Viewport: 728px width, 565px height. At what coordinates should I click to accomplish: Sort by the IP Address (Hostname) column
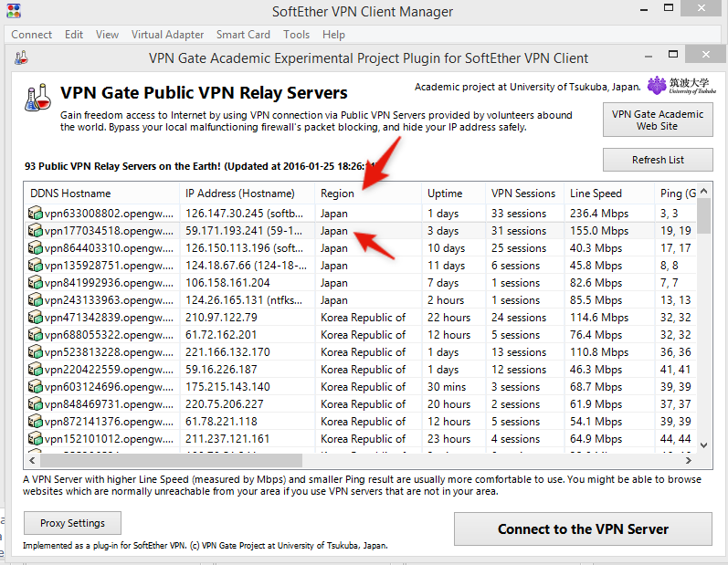(247, 194)
